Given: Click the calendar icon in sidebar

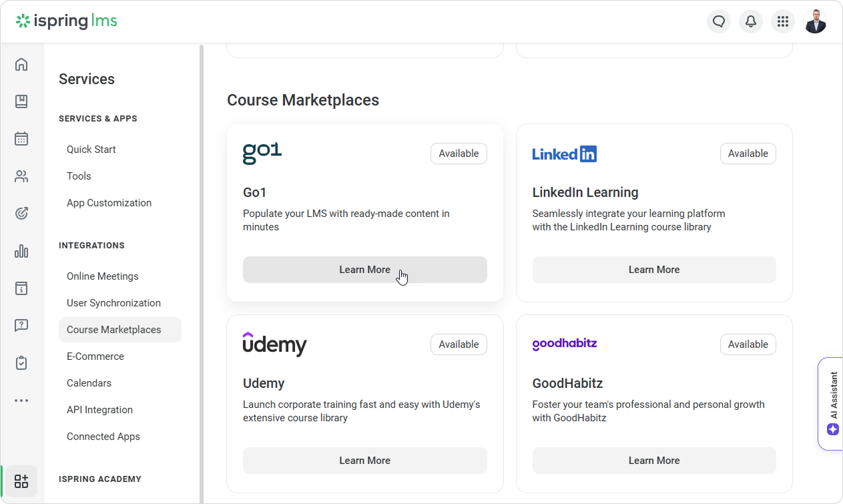Looking at the screenshot, I should 21,139.
